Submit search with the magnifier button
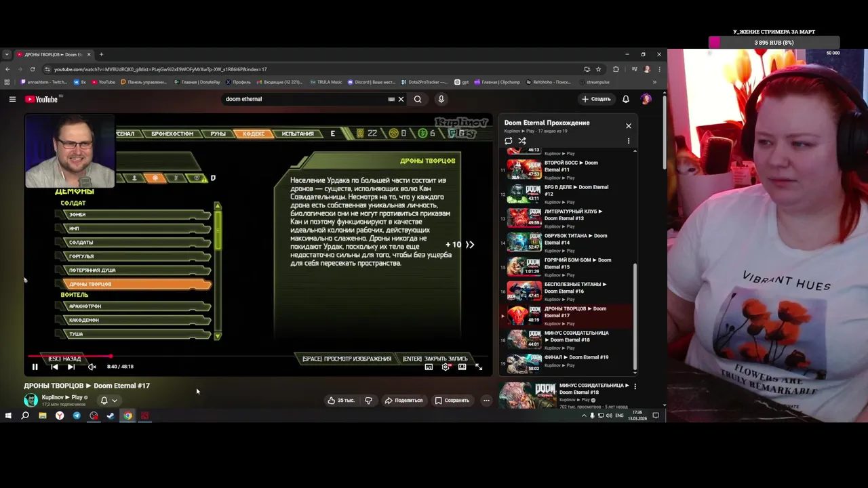868x488 pixels. [x=418, y=99]
